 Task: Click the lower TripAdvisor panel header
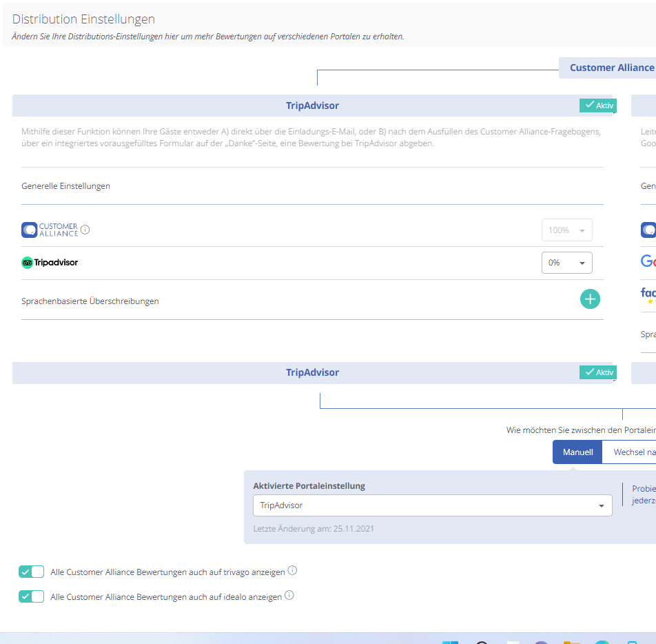pyautogui.click(x=313, y=372)
